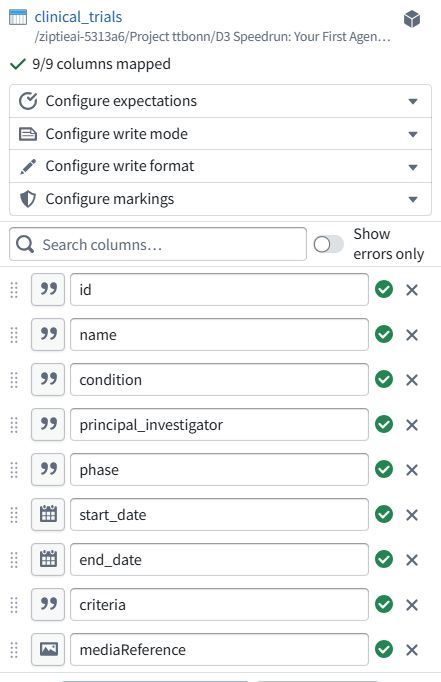Click the drag handle for condition row
This screenshot has width=441, height=682.
(14, 380)
